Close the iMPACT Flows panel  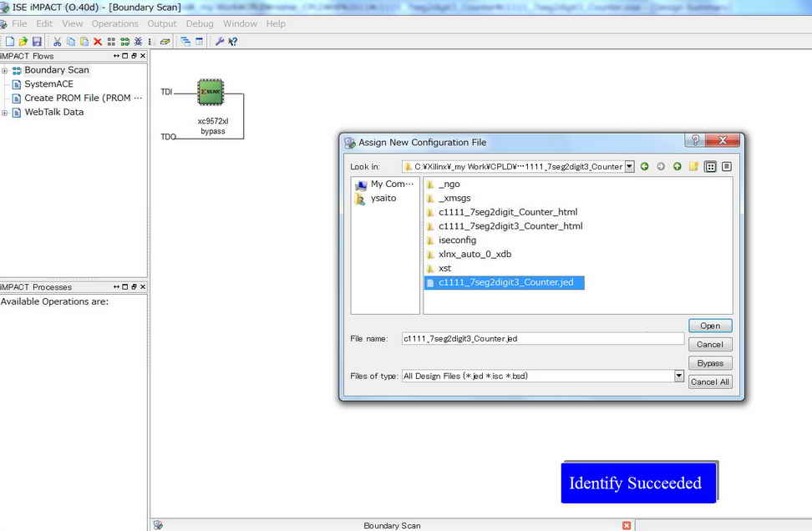pos(143,56)
